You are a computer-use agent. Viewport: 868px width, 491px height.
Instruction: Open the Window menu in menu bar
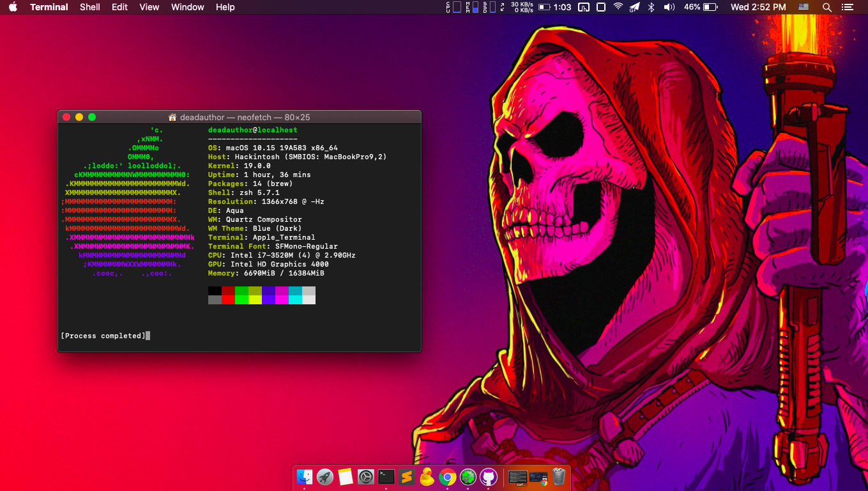[x=188, y=7]
